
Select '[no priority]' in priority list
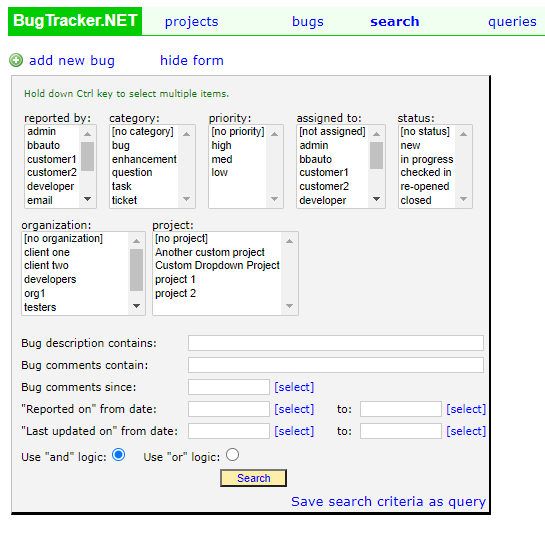[x=238, y=131]
